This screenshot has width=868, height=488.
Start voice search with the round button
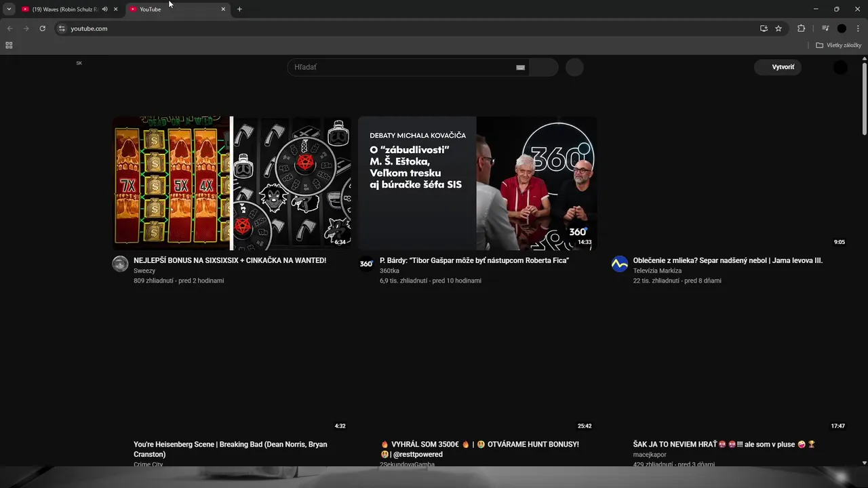coord(574,67)
